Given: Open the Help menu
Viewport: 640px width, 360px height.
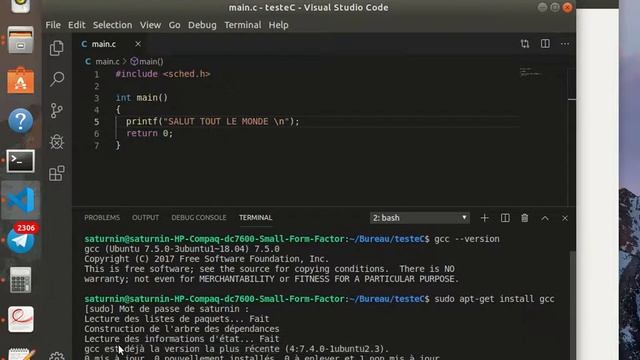Looking at the screenshot, I should click(x=278, y=25).
